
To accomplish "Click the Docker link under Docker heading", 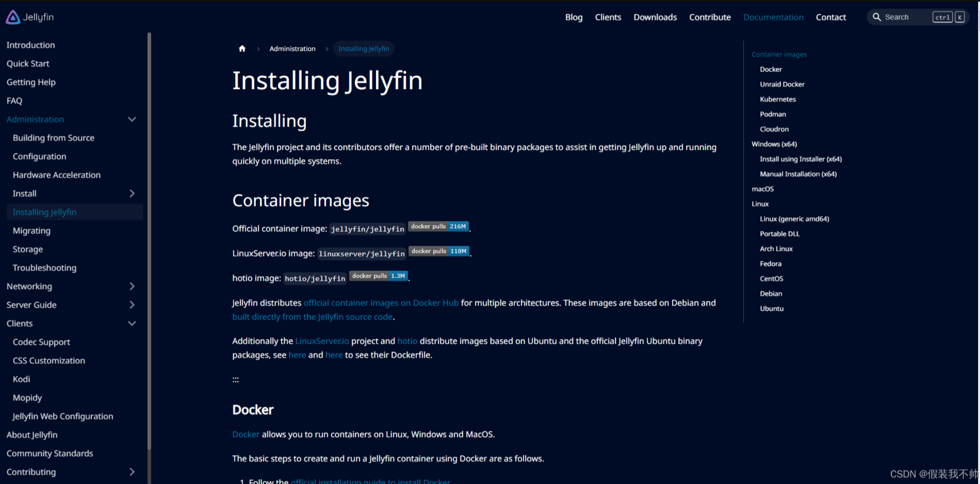I will pos(246,434).
